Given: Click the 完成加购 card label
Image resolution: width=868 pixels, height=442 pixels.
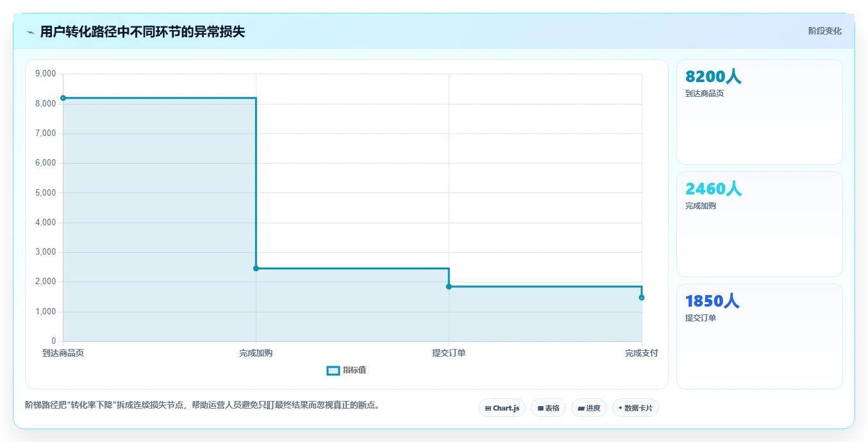Looking at the screenshot, I should coord(701,206).
